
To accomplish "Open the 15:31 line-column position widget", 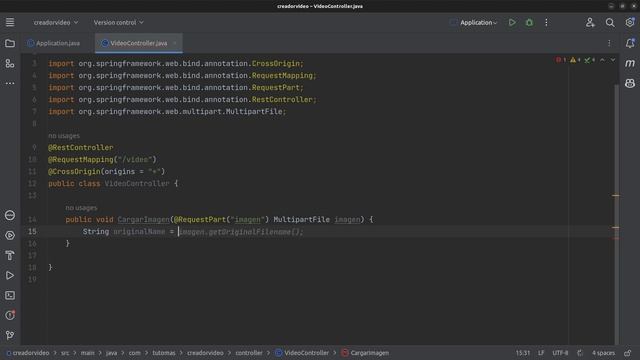I will pyautogui.click(x=522, y=353).
